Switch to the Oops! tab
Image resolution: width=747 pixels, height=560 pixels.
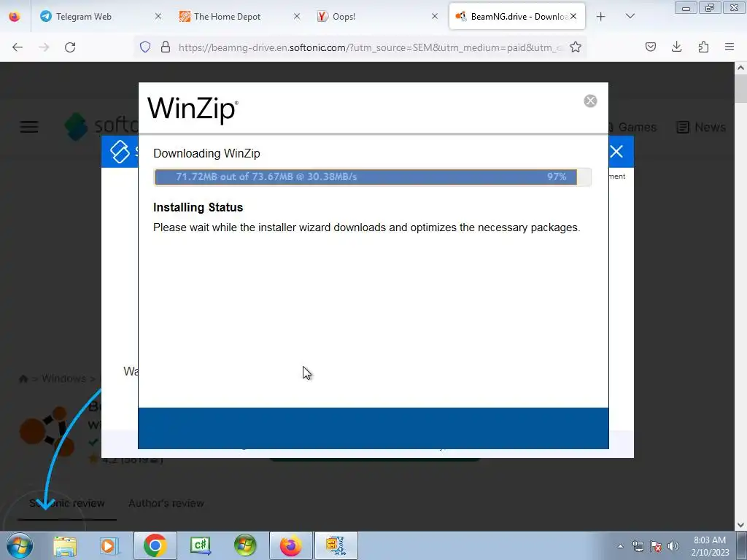[x=376, y=17]
